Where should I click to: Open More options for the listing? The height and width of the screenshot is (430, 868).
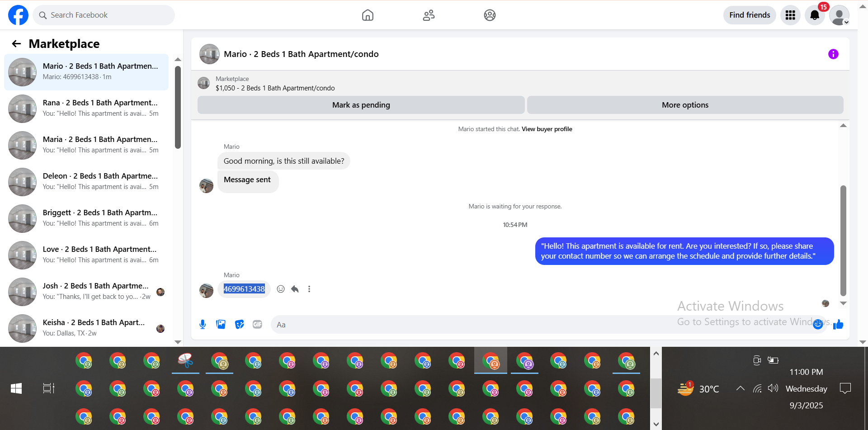pos(685,105)
